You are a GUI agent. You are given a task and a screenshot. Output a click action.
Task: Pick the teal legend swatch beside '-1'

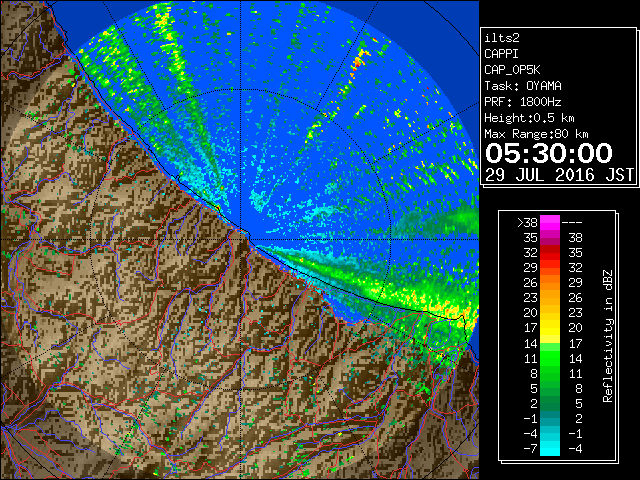550,418
